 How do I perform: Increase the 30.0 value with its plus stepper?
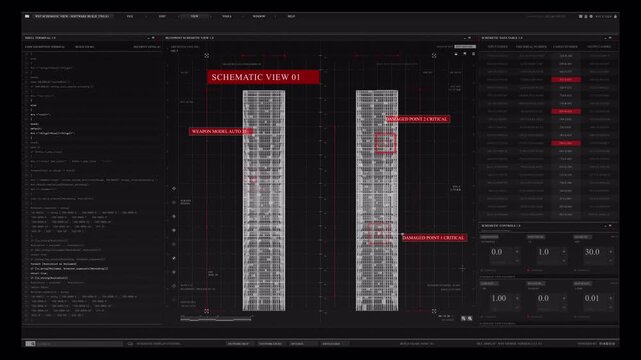[611, 251]
